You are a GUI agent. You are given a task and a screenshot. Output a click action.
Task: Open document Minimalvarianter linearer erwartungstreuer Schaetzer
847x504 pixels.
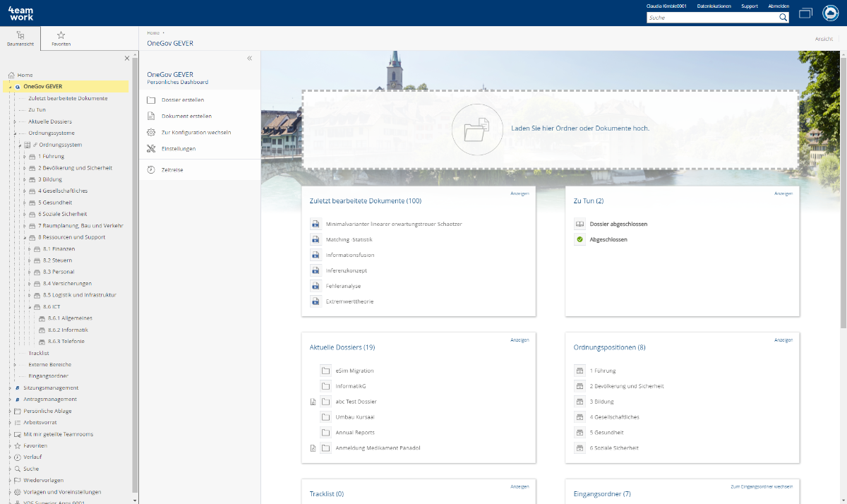(x=394, y=224)
